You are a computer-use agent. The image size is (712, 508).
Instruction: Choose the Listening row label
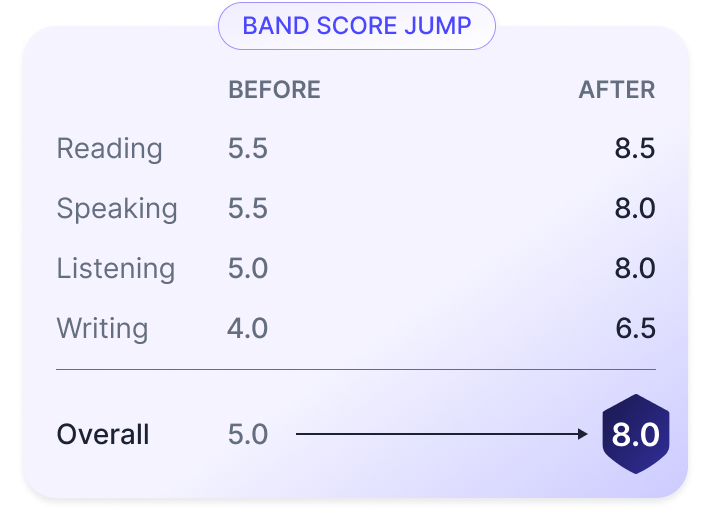point(115,269)
